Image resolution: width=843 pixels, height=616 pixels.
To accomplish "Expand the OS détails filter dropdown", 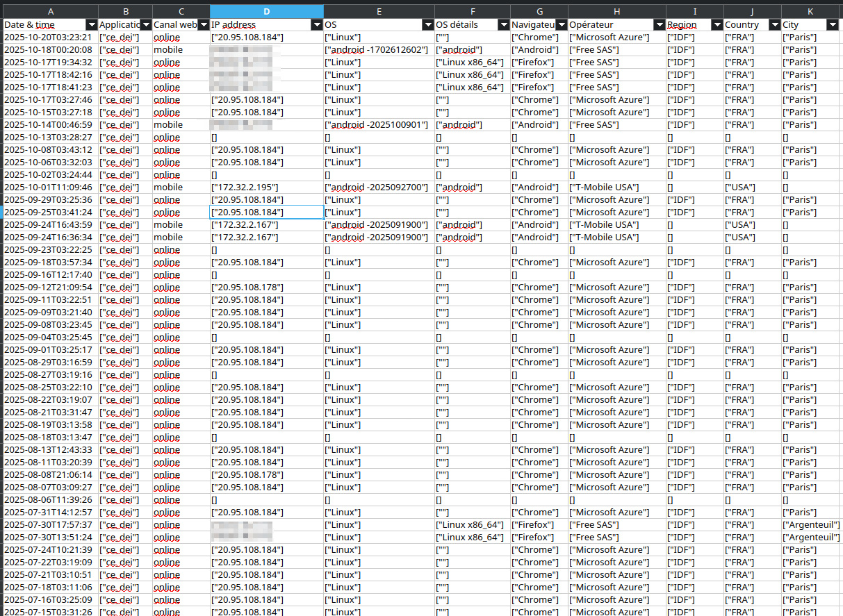I will [503, 25].
